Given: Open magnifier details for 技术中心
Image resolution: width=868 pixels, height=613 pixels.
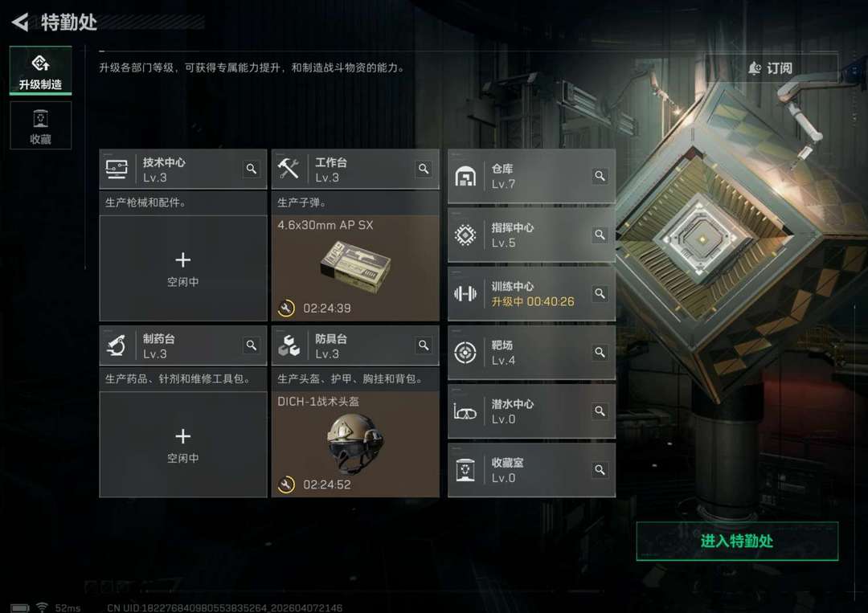Looking at the screenshot, I should pyautogui.click(x=252, y=169).
